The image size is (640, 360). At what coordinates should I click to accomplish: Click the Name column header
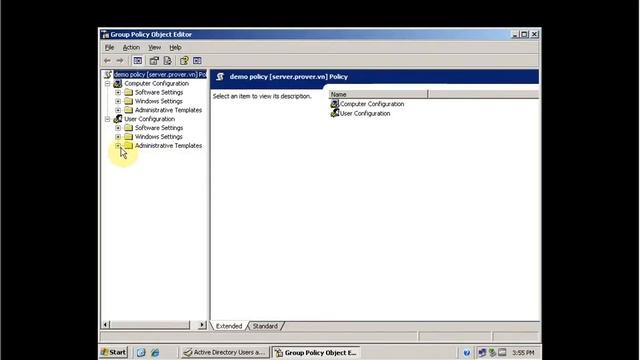(378, 94)
